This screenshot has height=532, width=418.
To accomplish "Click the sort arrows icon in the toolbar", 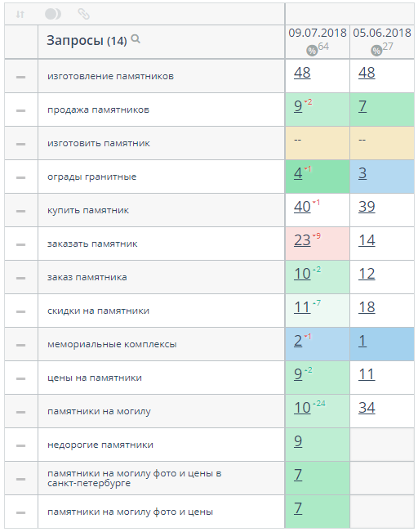I will (x=20, y=14).
